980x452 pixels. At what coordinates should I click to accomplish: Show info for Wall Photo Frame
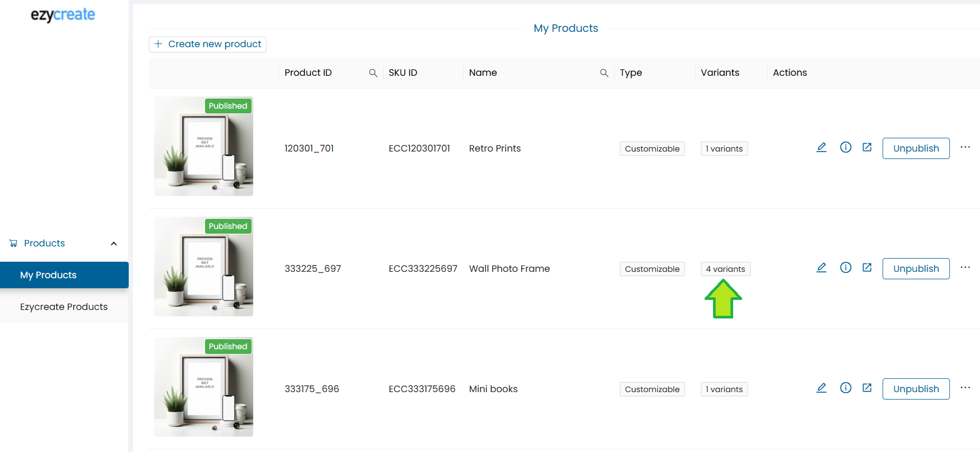point(845,268)
